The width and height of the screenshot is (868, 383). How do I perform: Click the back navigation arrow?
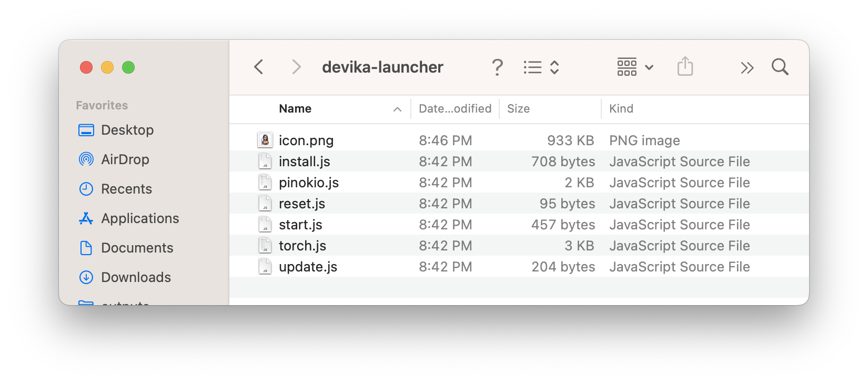coord(258,67)
